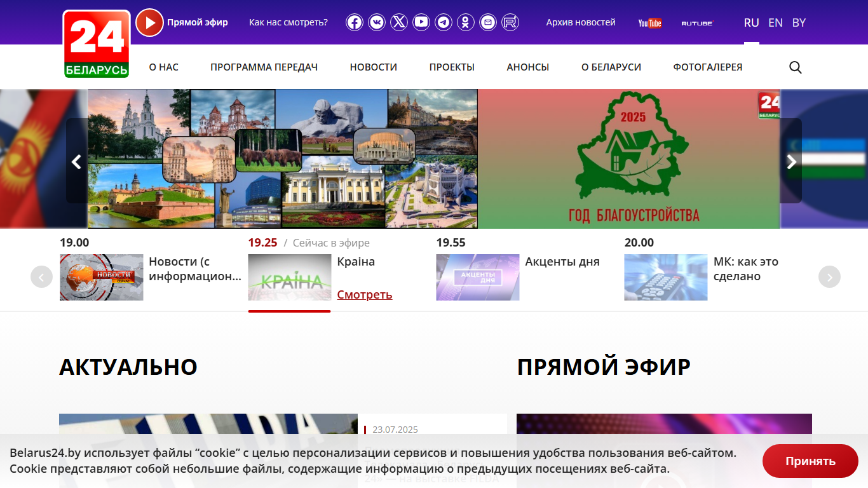Click the email envelope icon
The width and height of the screenshot is (868, 488).
(488, 23)
